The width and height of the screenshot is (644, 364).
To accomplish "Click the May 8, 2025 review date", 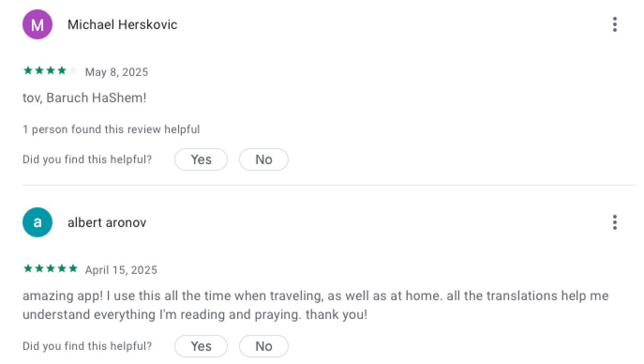I will pos(116,72).
